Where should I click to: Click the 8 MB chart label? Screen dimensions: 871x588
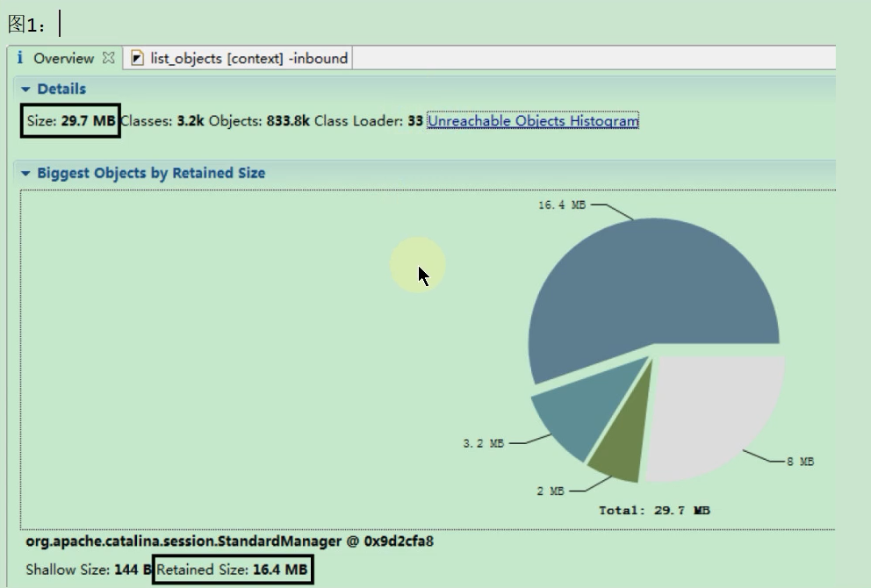(x=800, y=462)
